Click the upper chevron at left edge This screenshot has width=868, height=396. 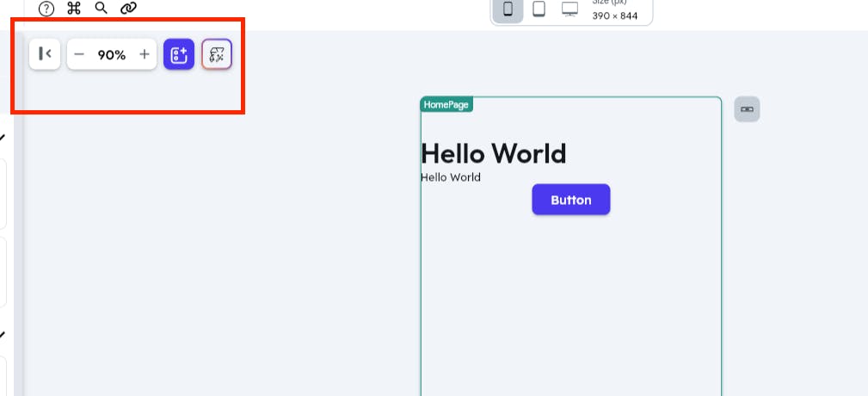[3, 137]
